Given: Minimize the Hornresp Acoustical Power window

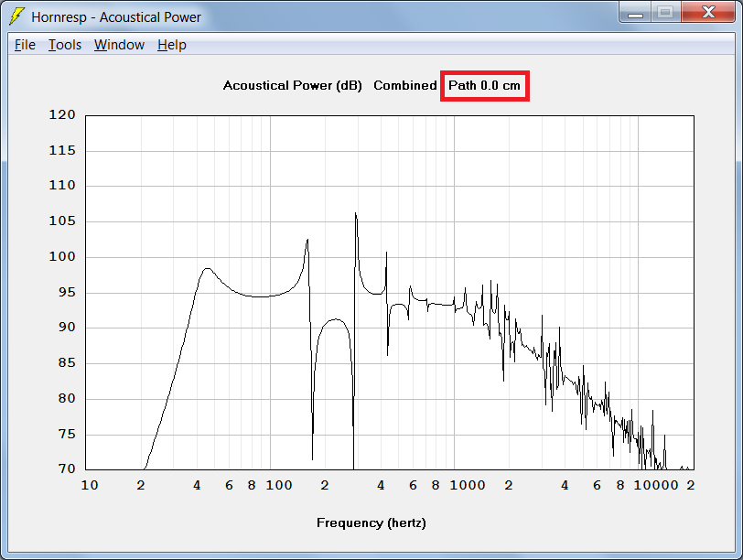Looking at the screenshot, I should 635,12.
